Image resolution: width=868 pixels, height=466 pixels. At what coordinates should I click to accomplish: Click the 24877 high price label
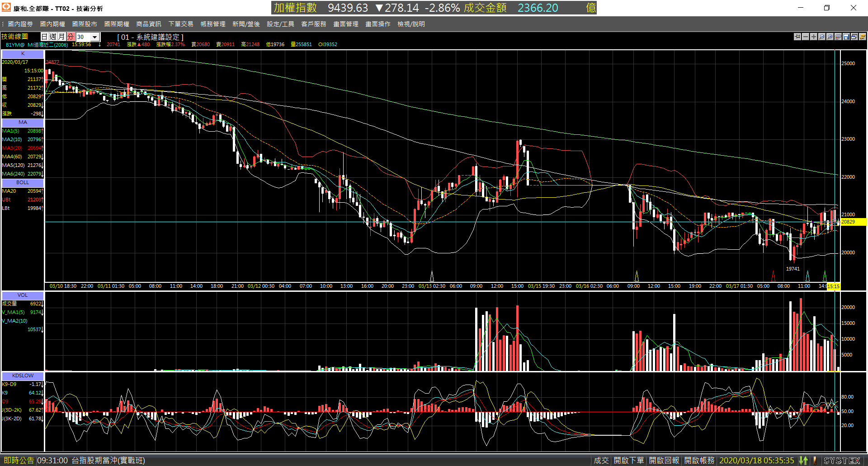coord(52,62)
